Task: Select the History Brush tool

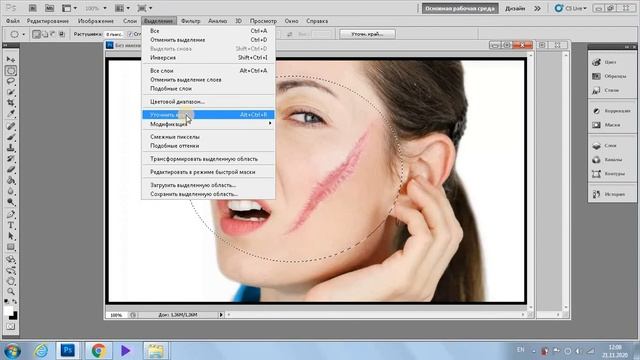Action: click(11, 159)
